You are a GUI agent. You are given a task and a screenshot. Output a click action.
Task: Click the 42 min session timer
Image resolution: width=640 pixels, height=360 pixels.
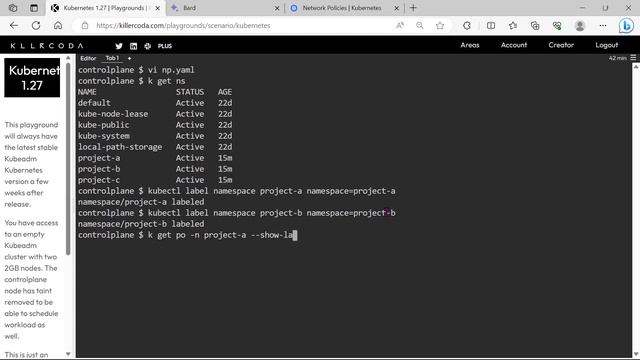click(617, 58)
